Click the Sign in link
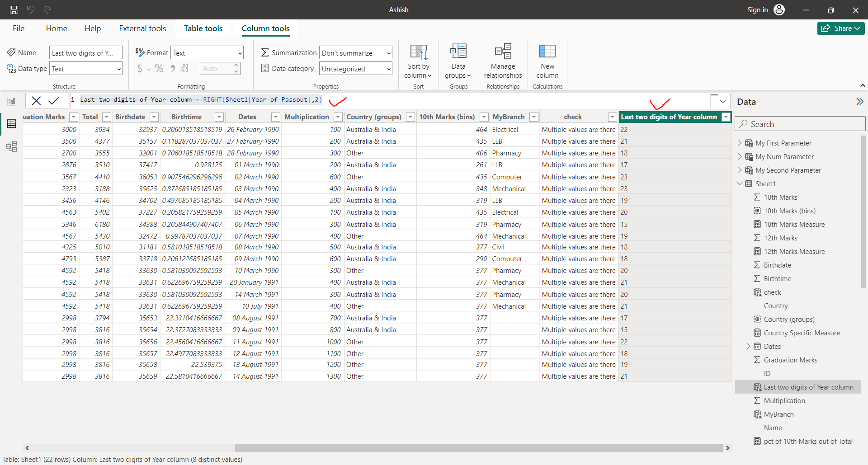 pos(757,9)
